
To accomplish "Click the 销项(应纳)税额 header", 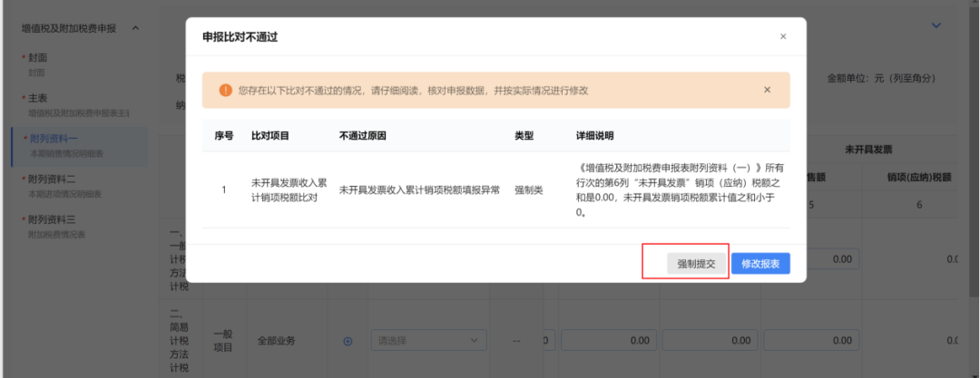I will (918, 178).
